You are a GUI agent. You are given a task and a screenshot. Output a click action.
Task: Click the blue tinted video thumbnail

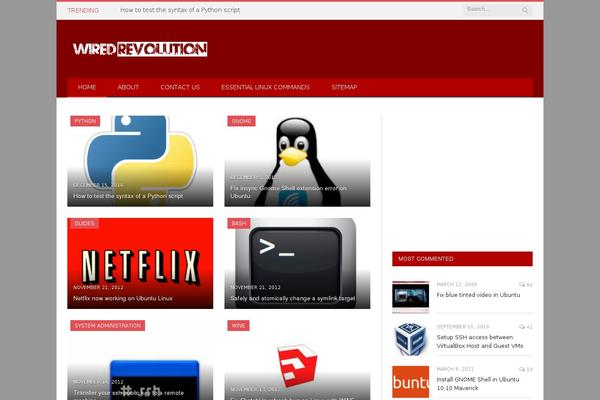(x=411, y=297)
